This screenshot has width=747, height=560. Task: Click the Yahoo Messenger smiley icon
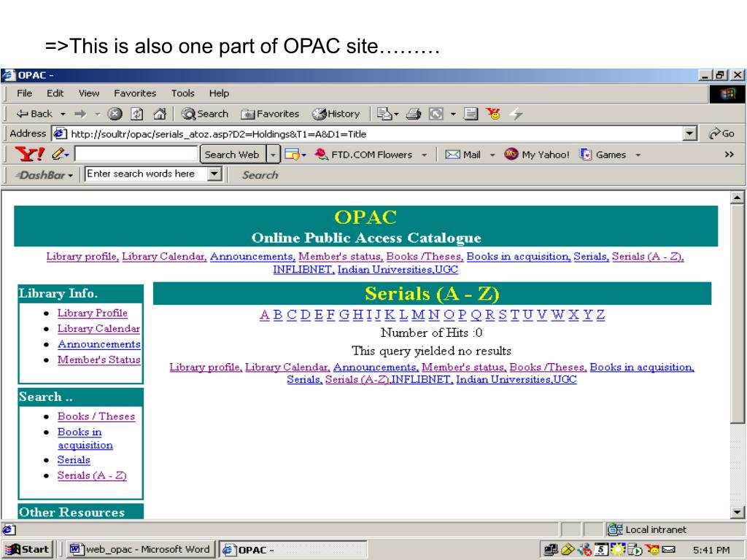click(x=493, y=114)
